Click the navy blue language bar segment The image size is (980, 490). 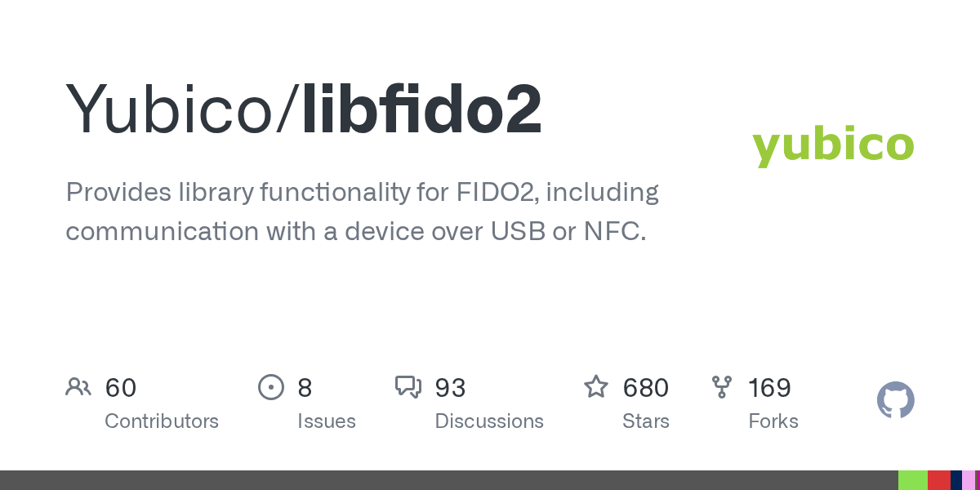[955, 480]
